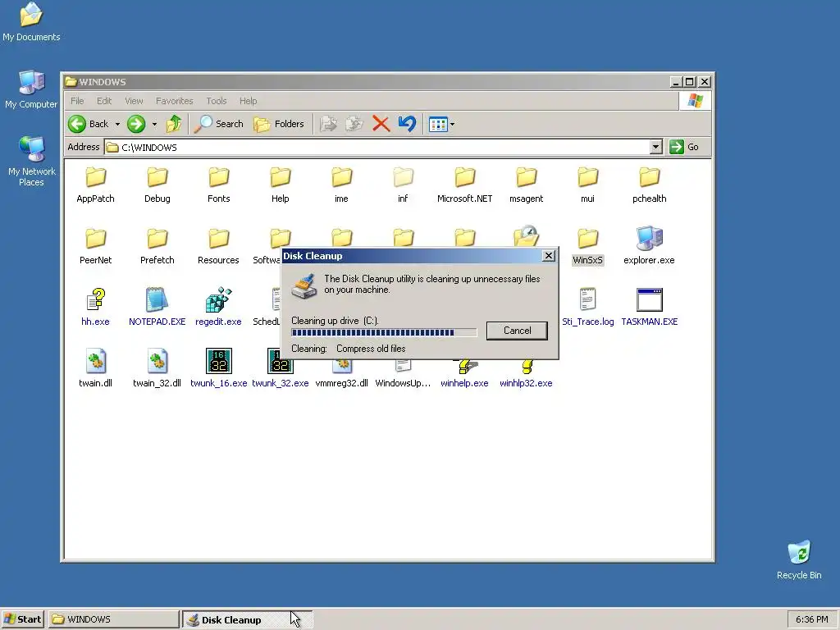Click the Move To toolbar icon
Screen dimensions: 840x630
[x=328, y=124]
